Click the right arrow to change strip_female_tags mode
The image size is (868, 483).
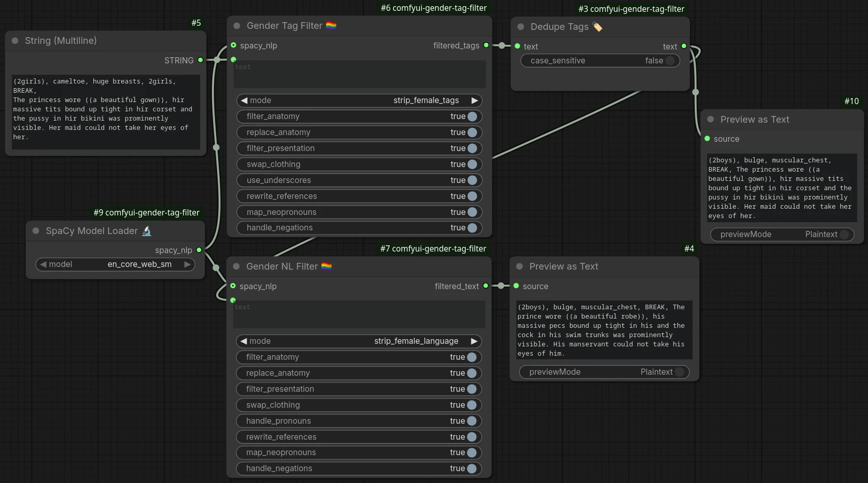coord(474,100)
